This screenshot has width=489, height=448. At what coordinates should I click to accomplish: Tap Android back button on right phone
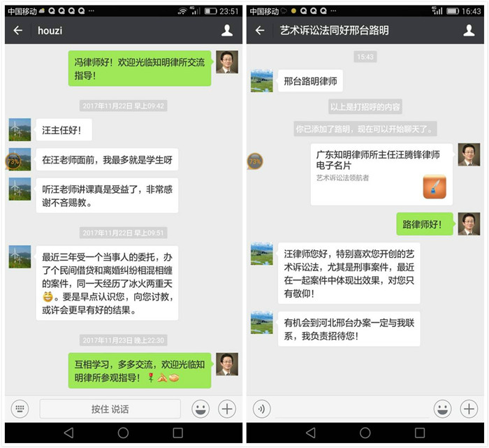tap(311, 433)
